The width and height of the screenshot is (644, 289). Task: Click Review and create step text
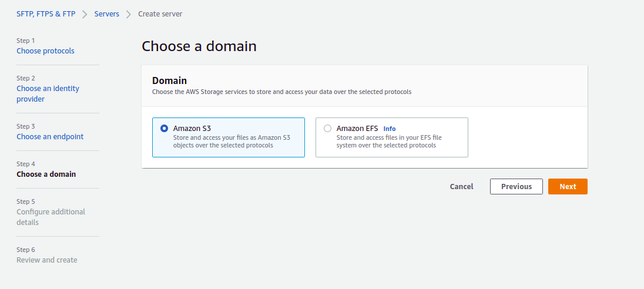click(47, 260)
